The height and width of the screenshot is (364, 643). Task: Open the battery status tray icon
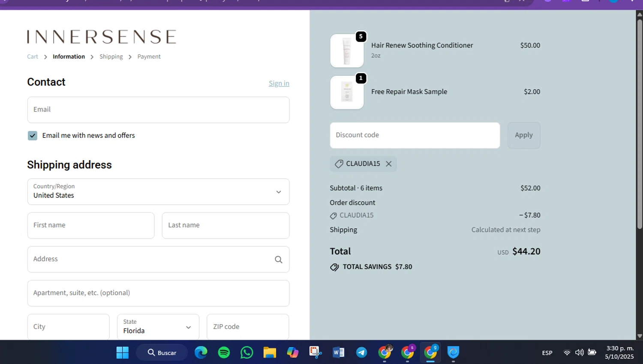[592, 352]
